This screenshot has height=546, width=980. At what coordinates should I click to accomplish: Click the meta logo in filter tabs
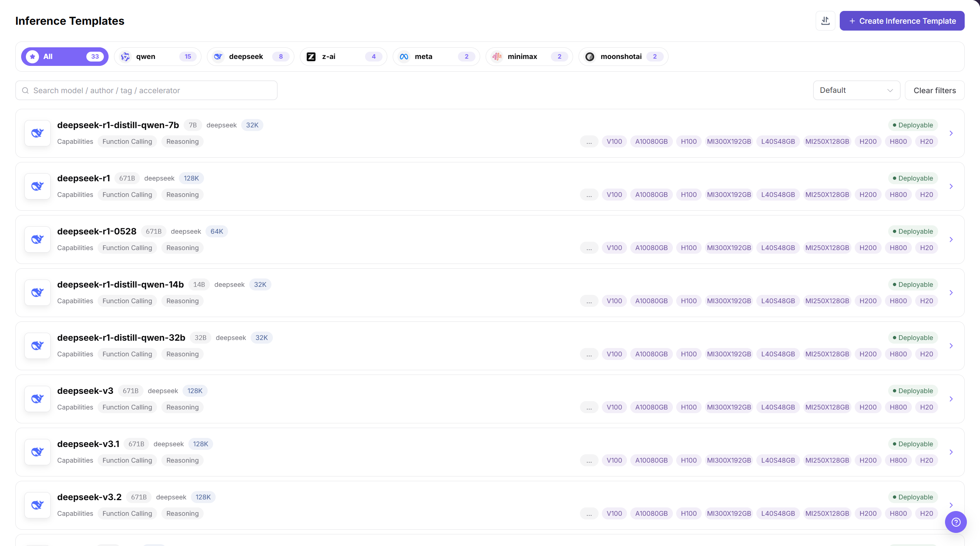pos(404,57)
